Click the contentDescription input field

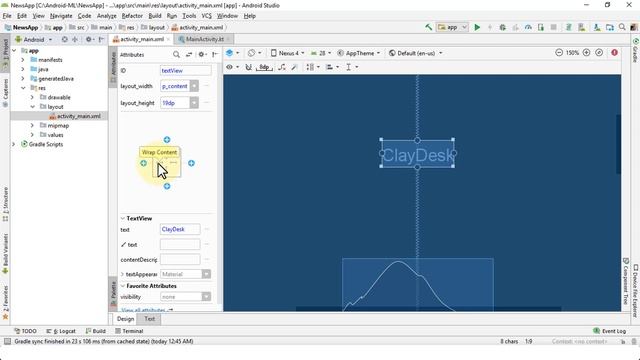(180, 259)
